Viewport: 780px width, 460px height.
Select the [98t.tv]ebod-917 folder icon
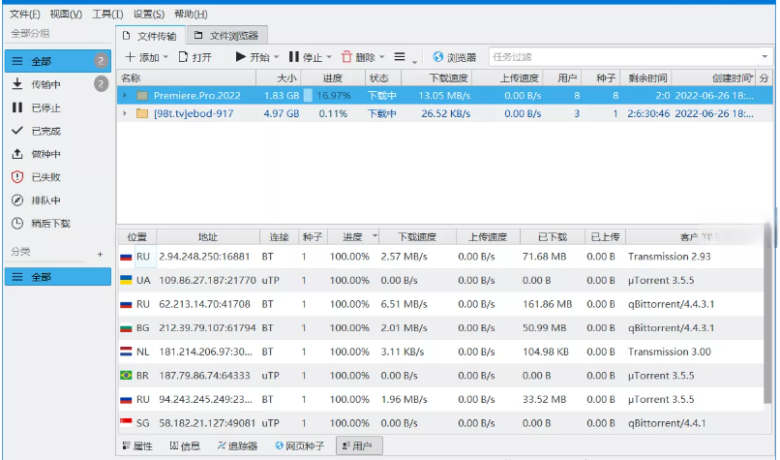click(142, 113)
